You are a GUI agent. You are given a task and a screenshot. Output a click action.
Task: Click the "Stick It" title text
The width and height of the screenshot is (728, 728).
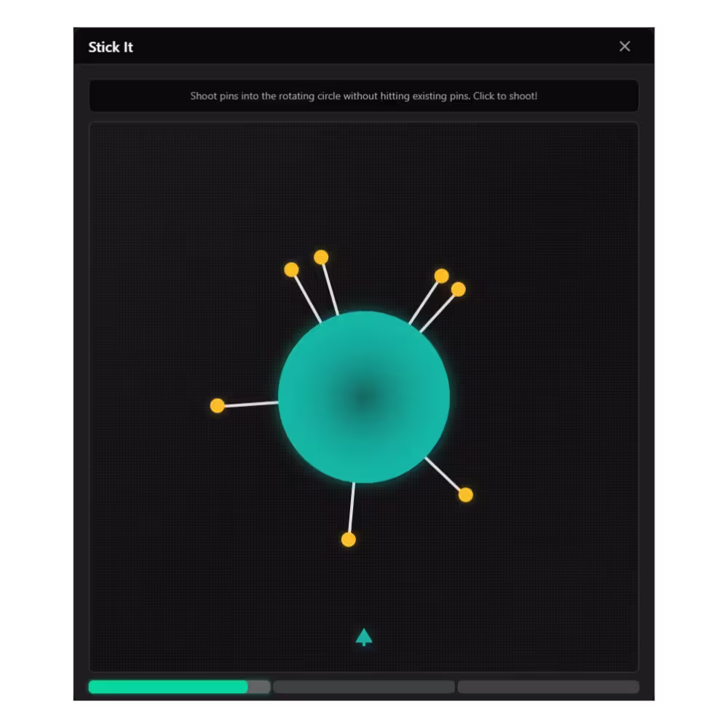coord(111,47)
